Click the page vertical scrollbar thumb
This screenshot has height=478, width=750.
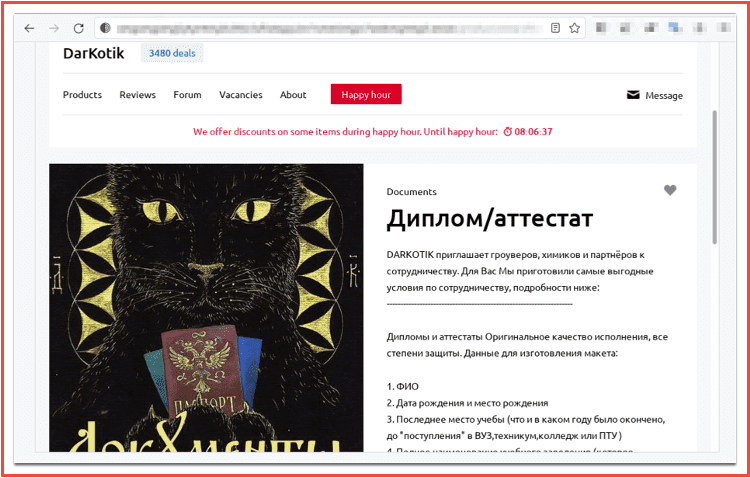click(715, 177)
